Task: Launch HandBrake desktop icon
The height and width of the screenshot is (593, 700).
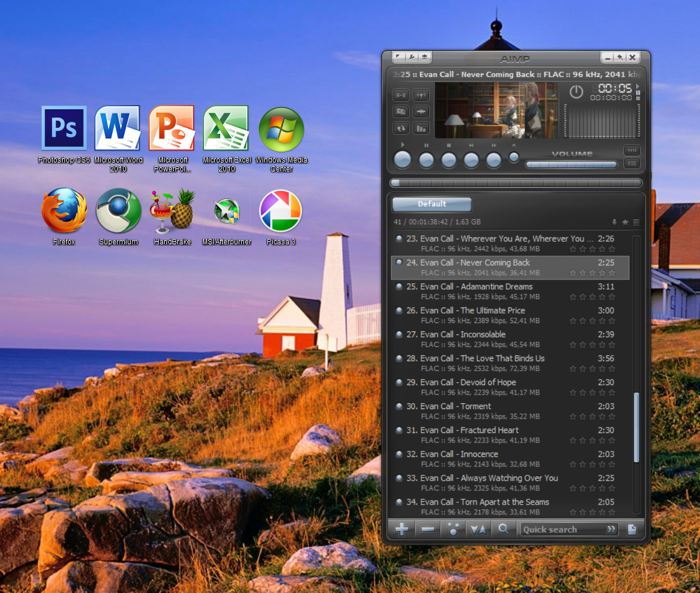Action: (172, 217)
